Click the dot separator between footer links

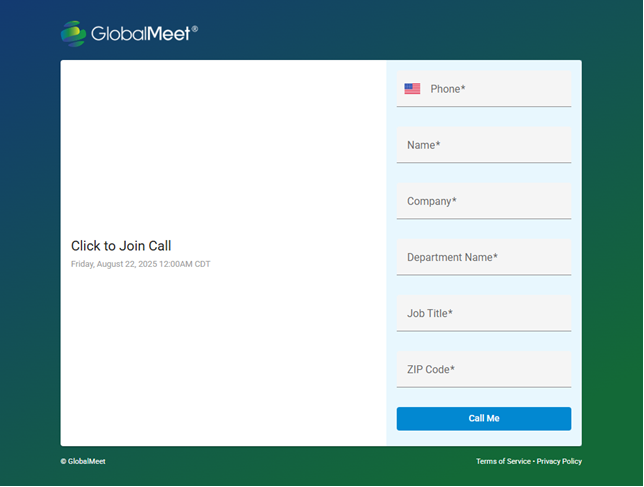(534, 461)
